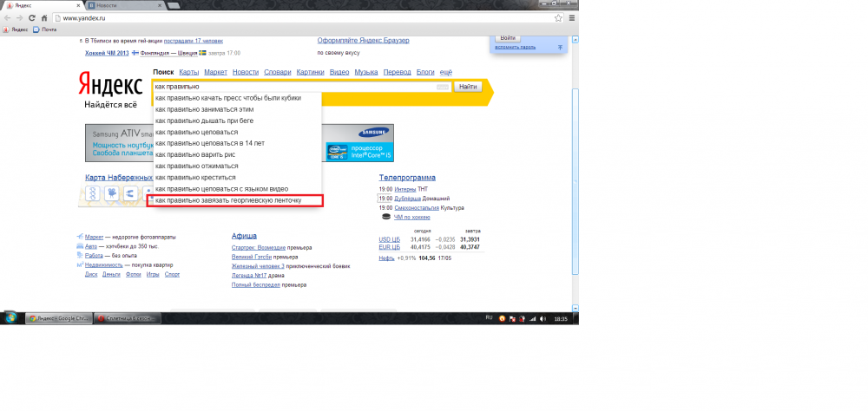868x411 pixels.
Task: Switch to the Новости browser tab
Action: click(x=124, y=5)
